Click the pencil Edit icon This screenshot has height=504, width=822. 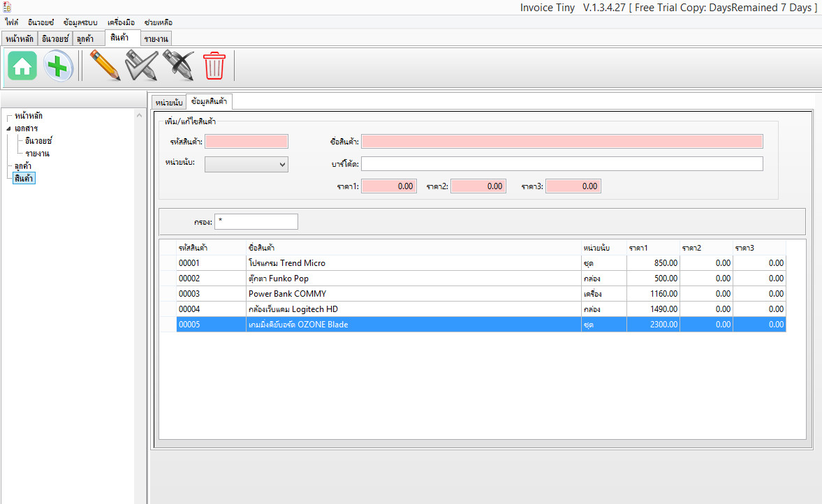[105, 66]
